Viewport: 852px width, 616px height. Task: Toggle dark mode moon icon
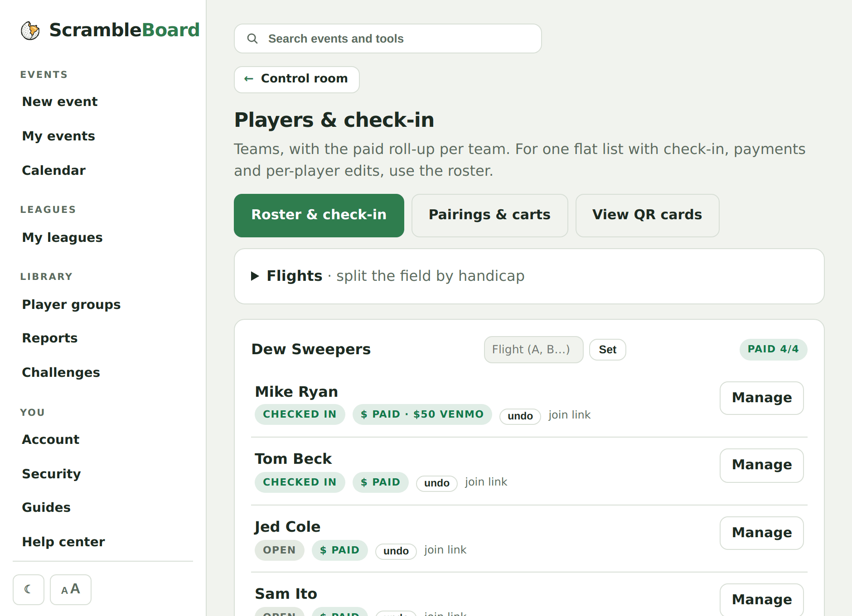tap(29, 589)
